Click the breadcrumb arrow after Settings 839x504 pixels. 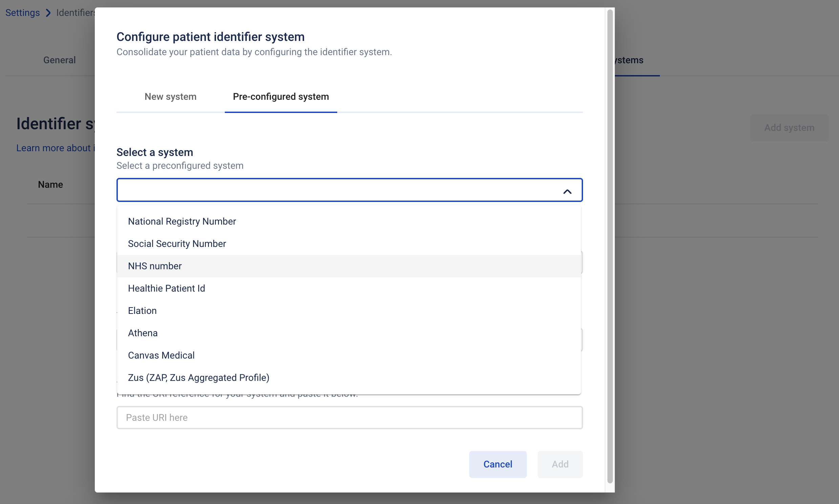pyautogui.click(x=48, y=13)
